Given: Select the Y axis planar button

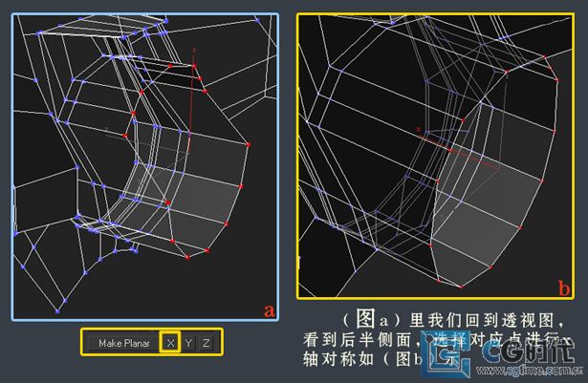Looking at the screenshot, I should pos(188,342).
